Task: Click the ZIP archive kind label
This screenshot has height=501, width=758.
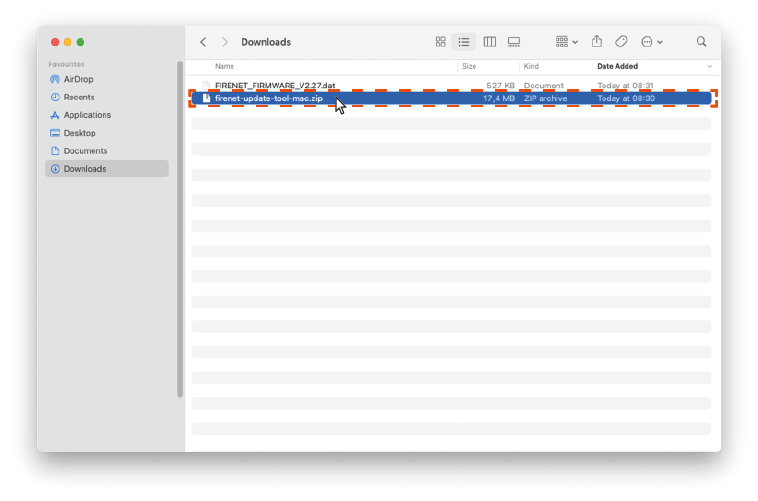Action: pos(545,98)
